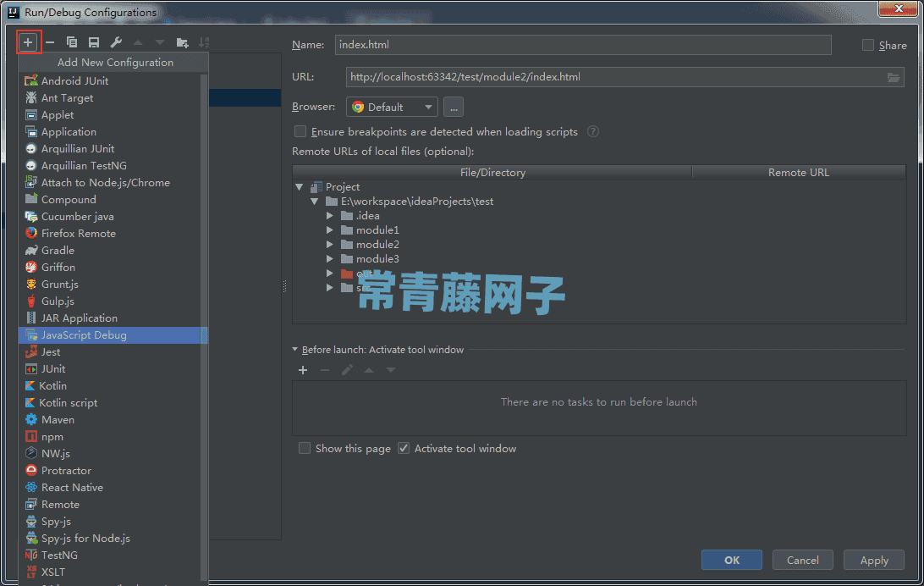
Task: Click the Before launch edit pencil icon
Action: click(x=347, y=370)
